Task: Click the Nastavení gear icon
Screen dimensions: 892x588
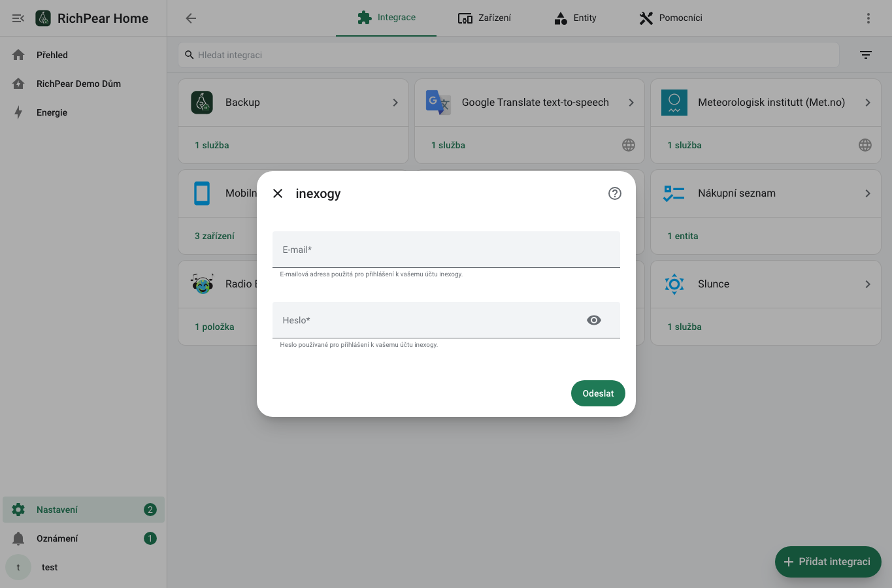Action: (x=18, y=510)
